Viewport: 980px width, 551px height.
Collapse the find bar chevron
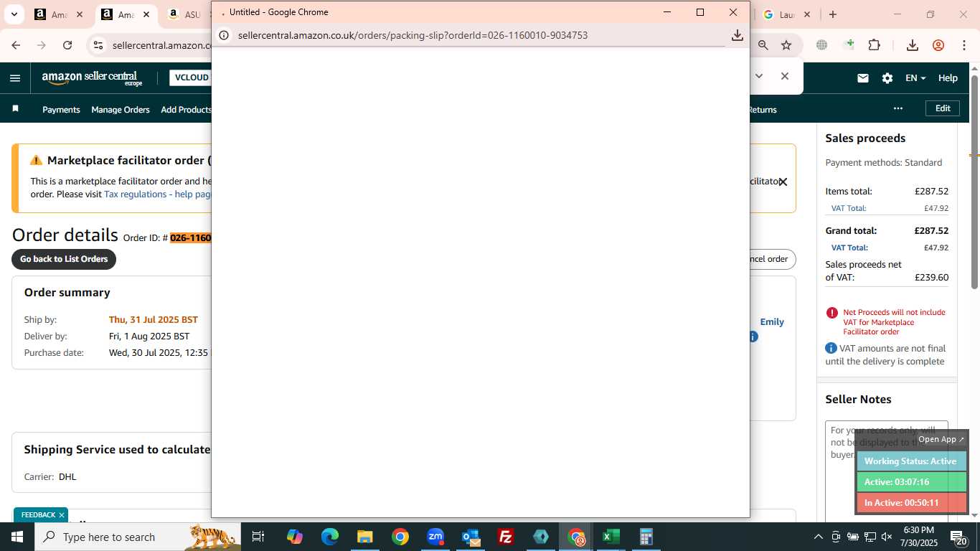[759, 76]
